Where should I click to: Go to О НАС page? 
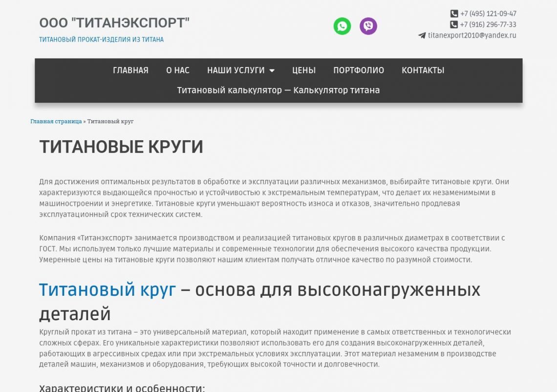click(x=178, y=70)
